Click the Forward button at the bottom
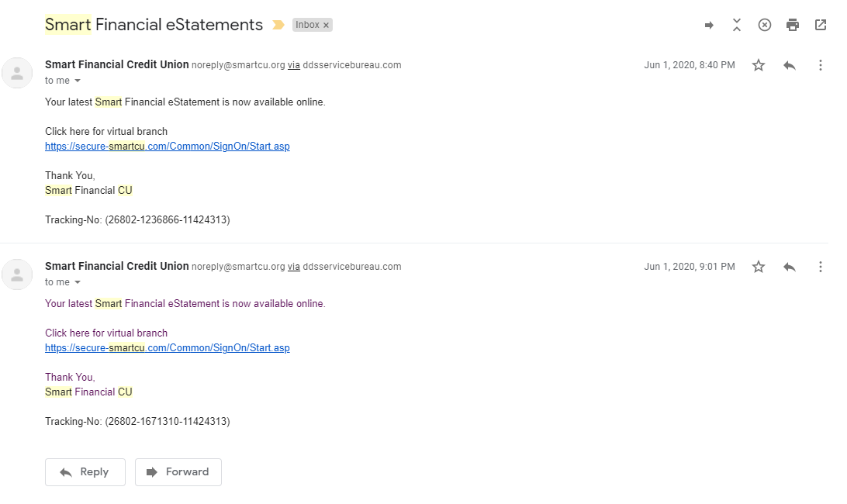 point(178,471)
